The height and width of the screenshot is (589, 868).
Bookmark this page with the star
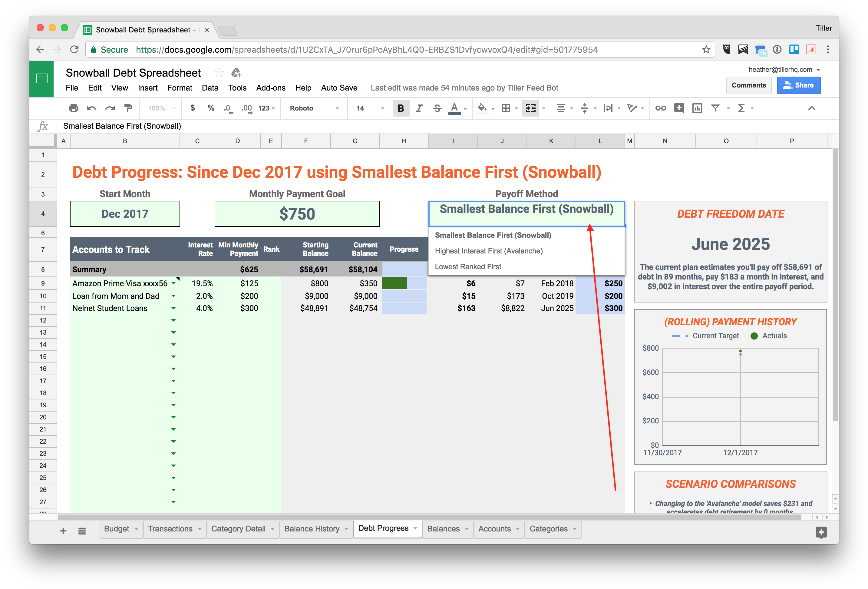point(706,50)
